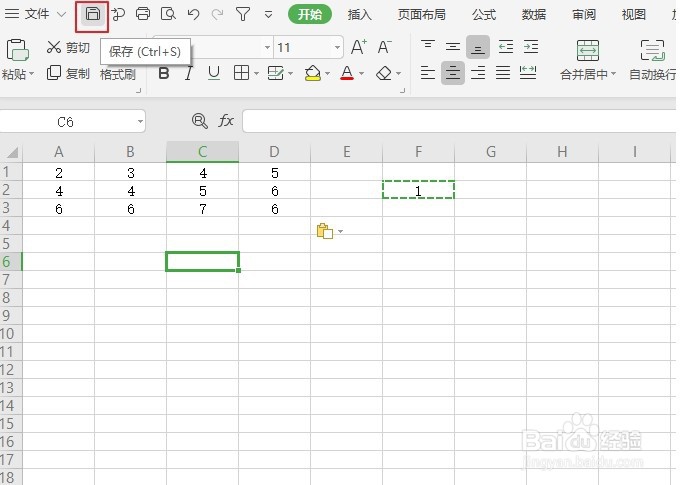Image resolution: width=680 pixels, height=485 pixels.
Task: Click the 格式刷 format painter
Action: click(x=118, y=74)
